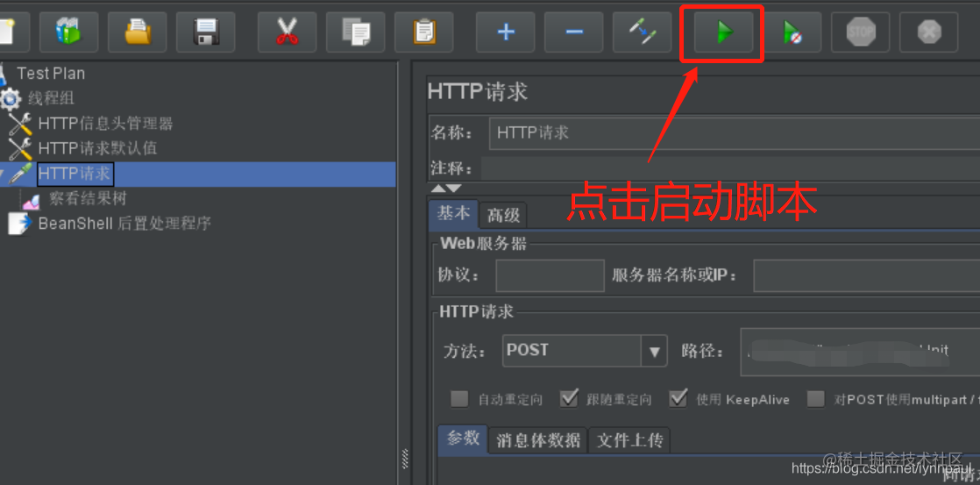Select BeanShell 后置处理程序 in tree

click(124, 223)
